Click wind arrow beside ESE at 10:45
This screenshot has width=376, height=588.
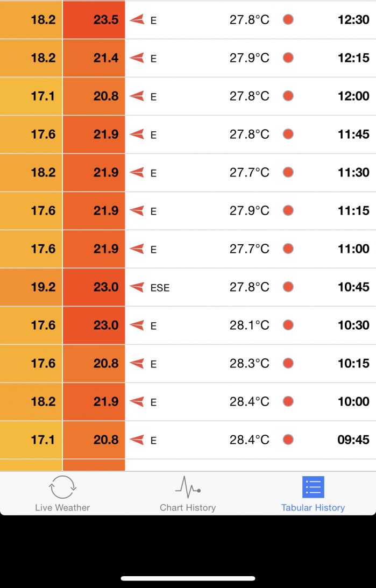pyautogui.click(x=137, y=287)
